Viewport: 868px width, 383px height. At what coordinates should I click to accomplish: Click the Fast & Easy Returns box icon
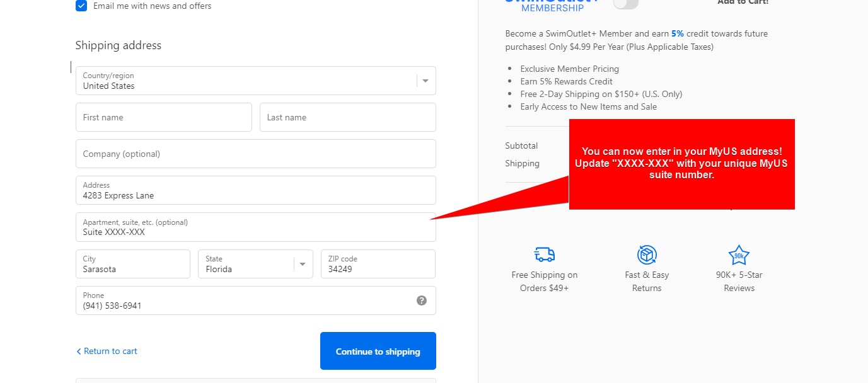point(647,254)
